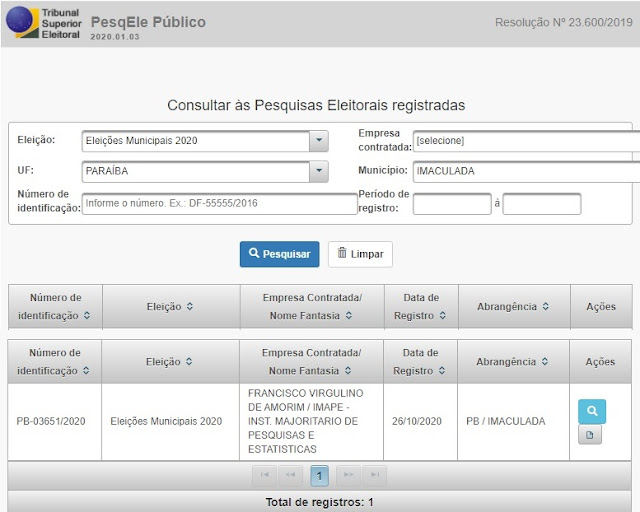
Task: Sort by Data de Registro in the lower table header
Action: tap(420, 361)
